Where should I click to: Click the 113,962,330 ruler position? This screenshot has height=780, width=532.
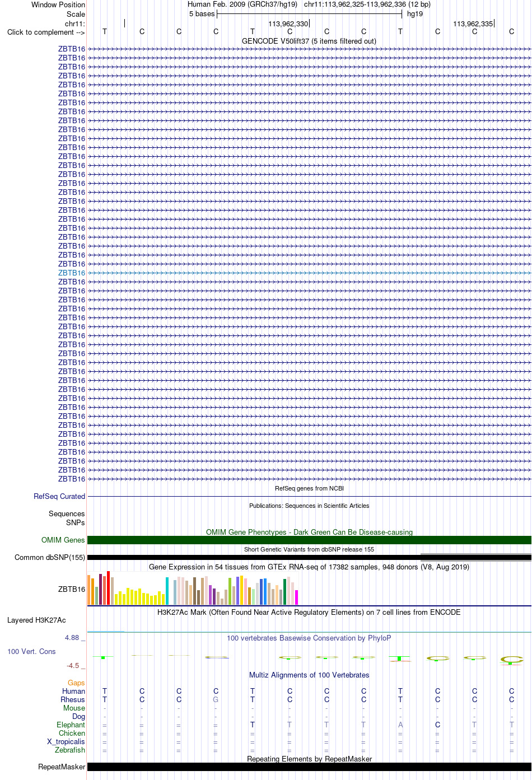click(288, 24)
